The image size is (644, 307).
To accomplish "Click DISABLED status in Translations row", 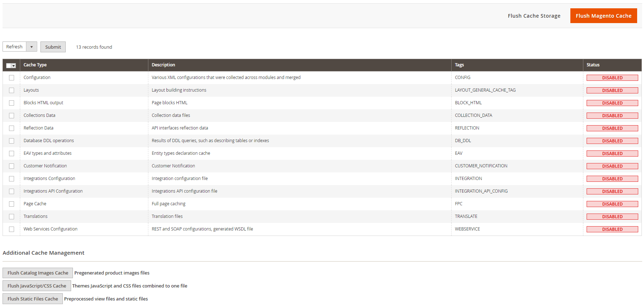I will 612,216.
